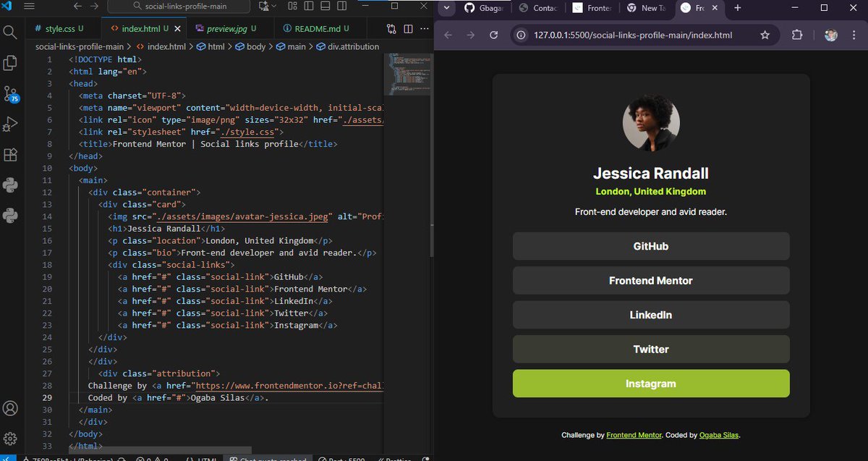Open the Chrome profile avatar
The height and width of the screenshot is (461, 868).
coord(831,35)
